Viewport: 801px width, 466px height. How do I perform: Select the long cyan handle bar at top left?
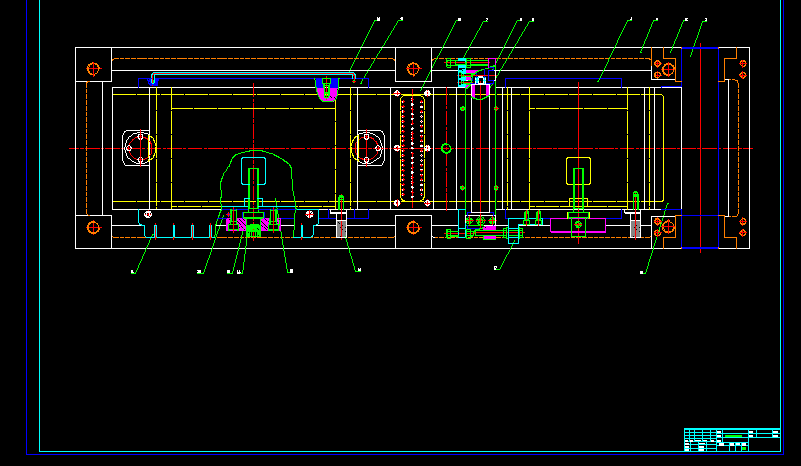(250, 75)
